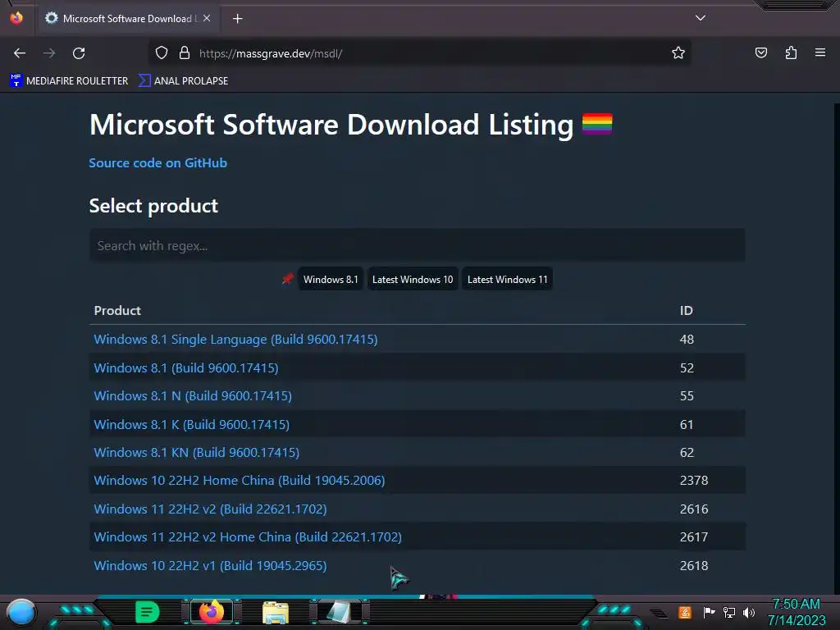
Task: Open Windows 8.1 KN build link
Action: point(197,453)
